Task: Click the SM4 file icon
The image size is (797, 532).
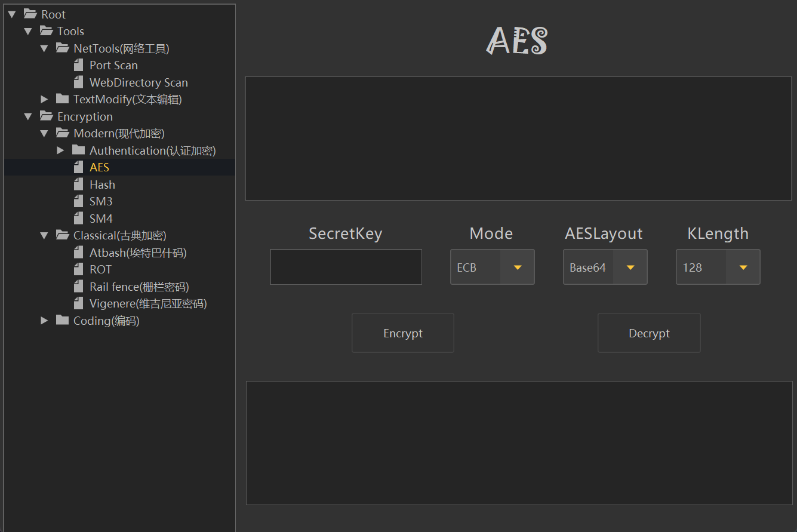Action: pos(78,219)
